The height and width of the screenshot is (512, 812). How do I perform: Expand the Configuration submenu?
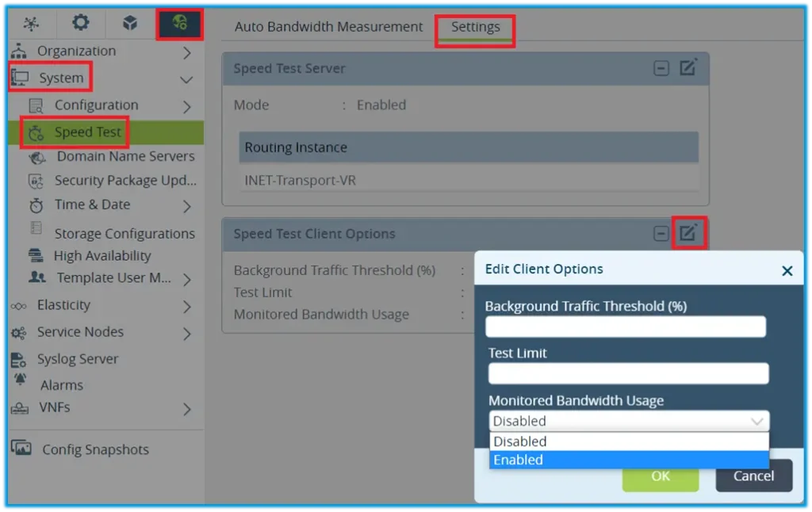point(187,106)
